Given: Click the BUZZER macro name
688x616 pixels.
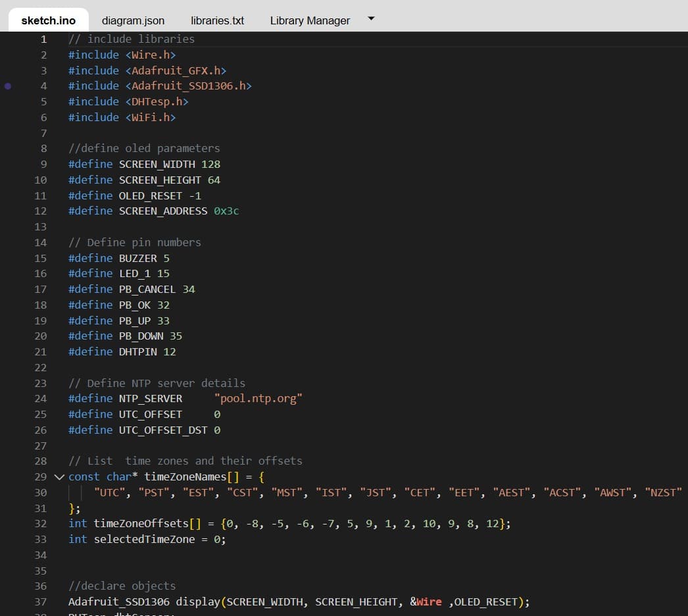Looking at the screenshot, I should point(137,258).
